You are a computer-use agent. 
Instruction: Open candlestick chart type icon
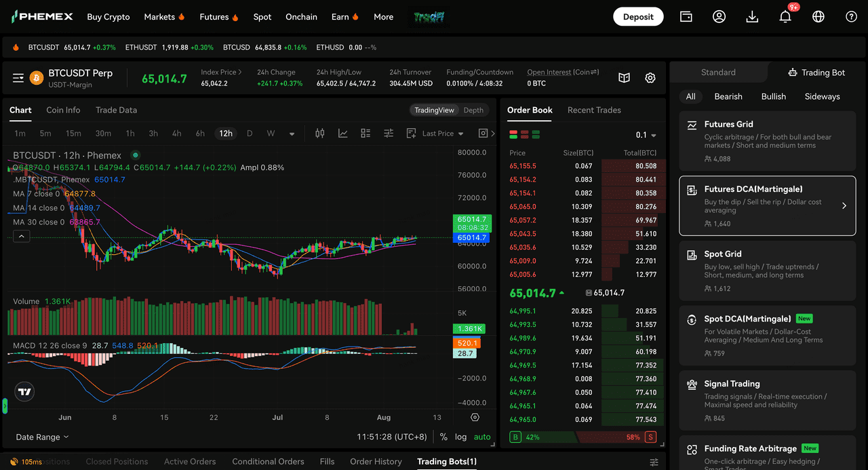(x=320, y=134)
